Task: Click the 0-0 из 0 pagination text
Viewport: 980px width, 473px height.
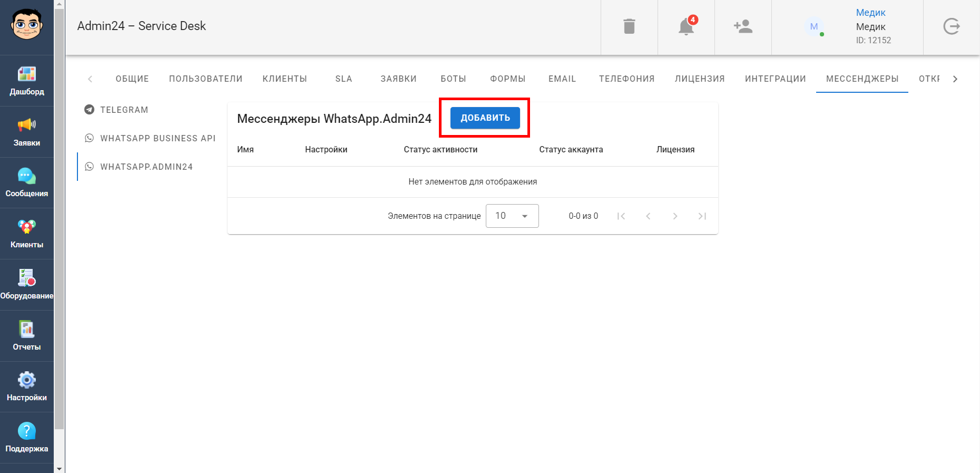Action: 583,216
